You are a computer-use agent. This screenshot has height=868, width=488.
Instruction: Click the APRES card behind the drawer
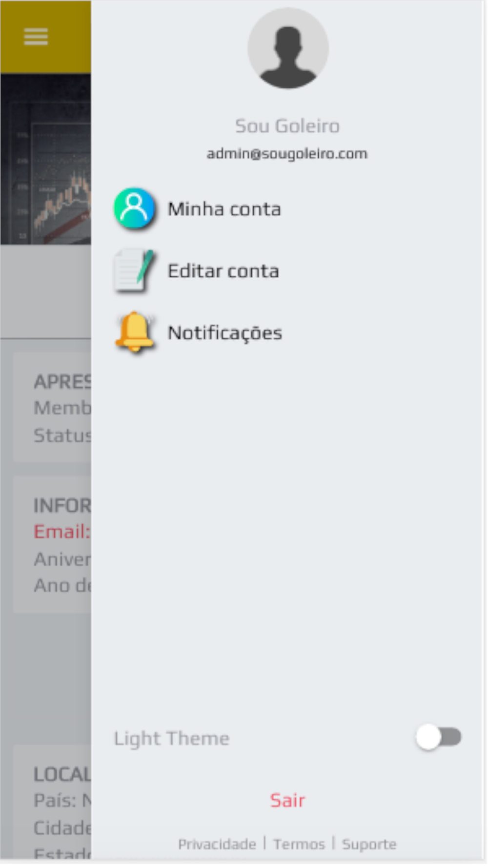pyautogui.click(x=52, y=408)
